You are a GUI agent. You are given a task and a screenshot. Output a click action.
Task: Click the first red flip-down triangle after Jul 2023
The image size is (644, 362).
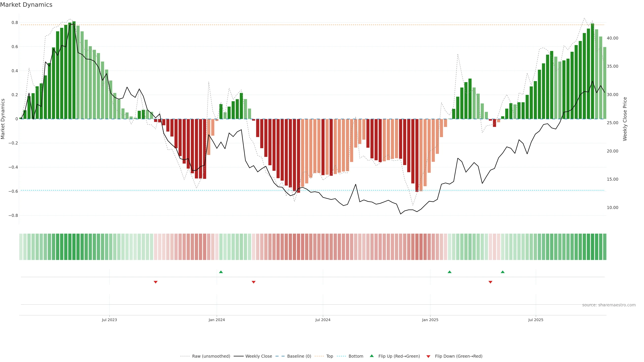pos(155,282)
